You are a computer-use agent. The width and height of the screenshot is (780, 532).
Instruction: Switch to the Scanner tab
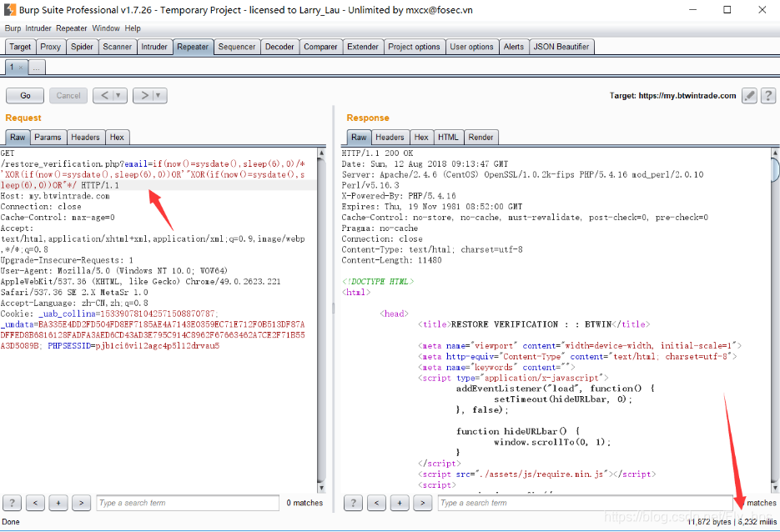117,47
